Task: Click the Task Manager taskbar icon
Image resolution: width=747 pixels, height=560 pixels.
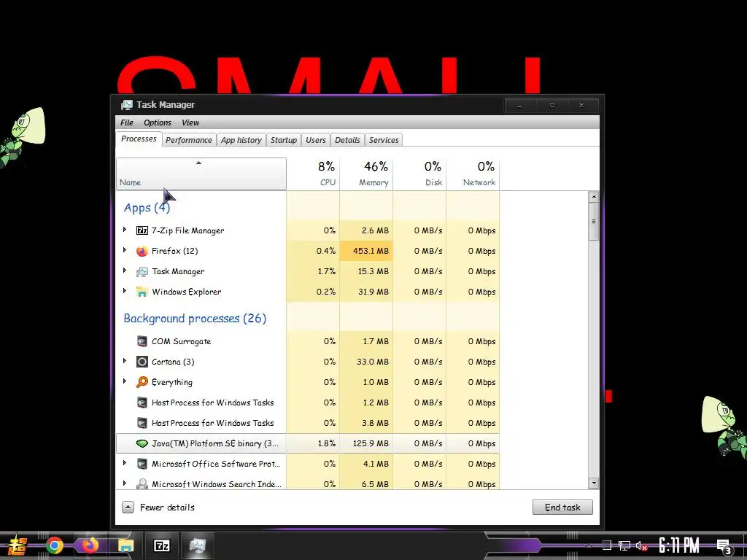Action: 197,545
